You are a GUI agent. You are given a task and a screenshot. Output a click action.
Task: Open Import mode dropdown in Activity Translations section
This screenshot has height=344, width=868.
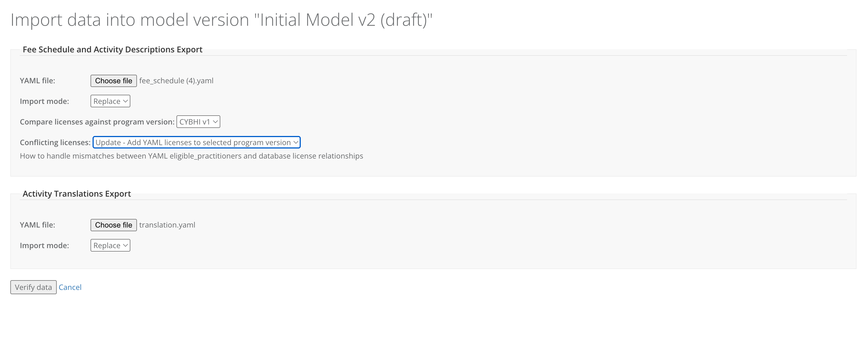(x=110, y=245)
